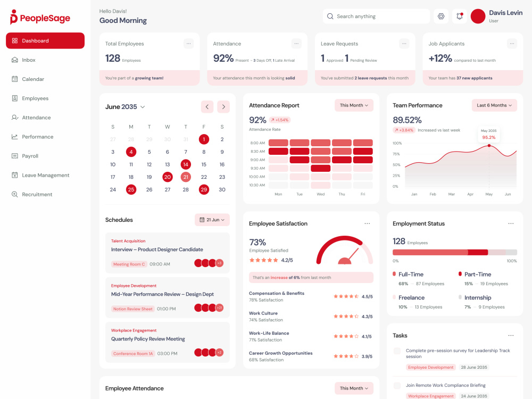532x399 pixels.
Task: Open the Leave Requests card options menu
Action: (404, 44)
